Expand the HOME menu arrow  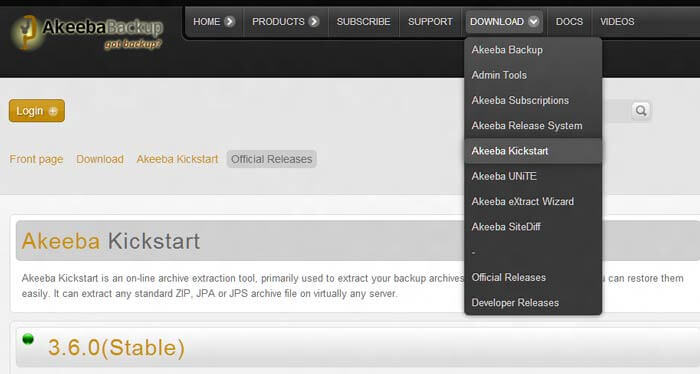coord(229,21)
